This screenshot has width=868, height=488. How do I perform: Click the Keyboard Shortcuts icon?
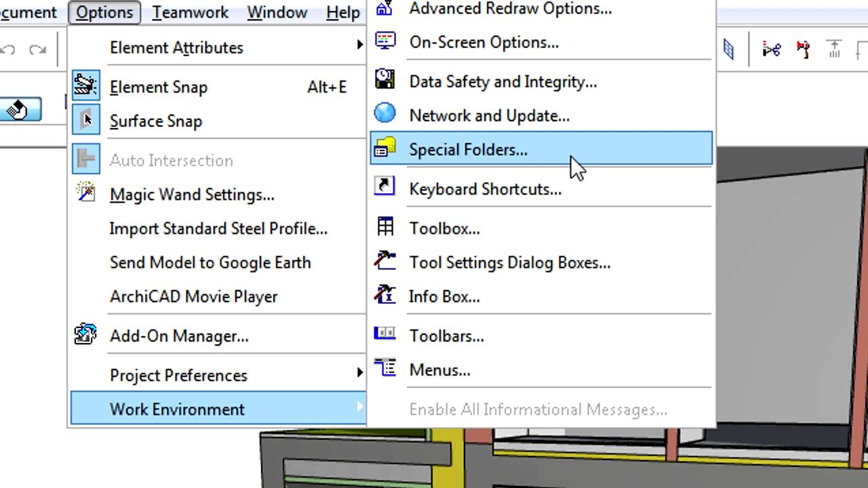pyautogui.click(x=385, y=187)
